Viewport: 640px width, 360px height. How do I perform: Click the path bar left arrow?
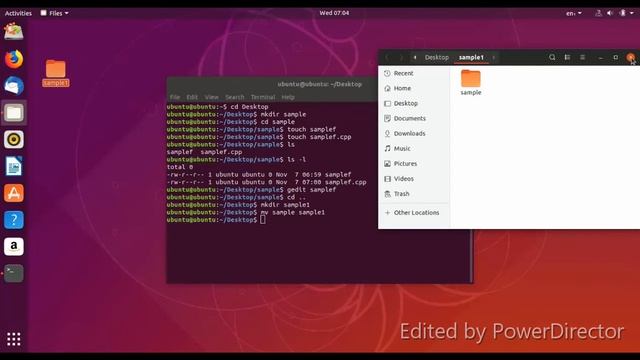click(x=415, y=57)
